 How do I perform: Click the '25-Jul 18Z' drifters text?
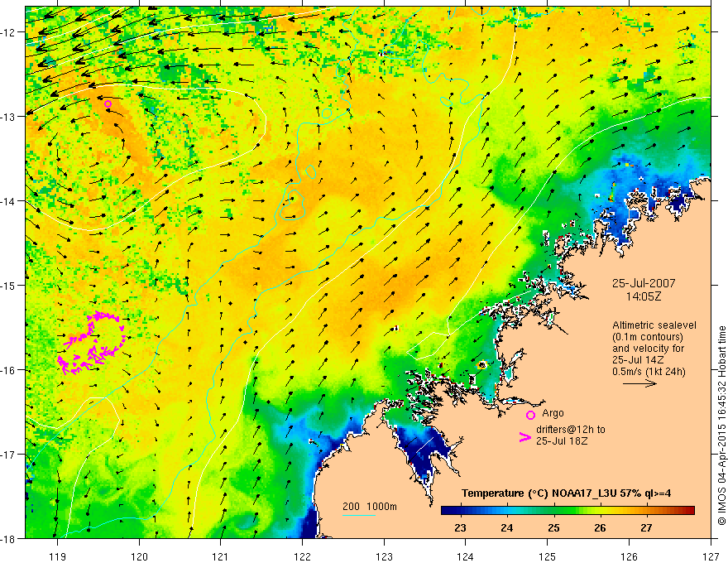coord(562,440)
